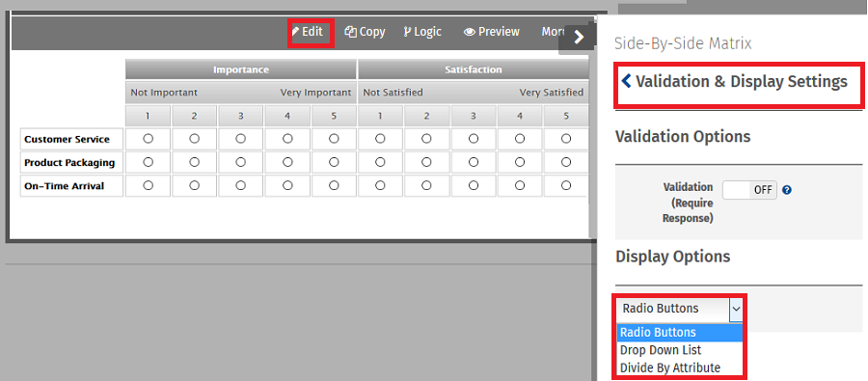Click the Satisfaction column header
Viewport: 868px width, 381px height.
tap(474, 69)
